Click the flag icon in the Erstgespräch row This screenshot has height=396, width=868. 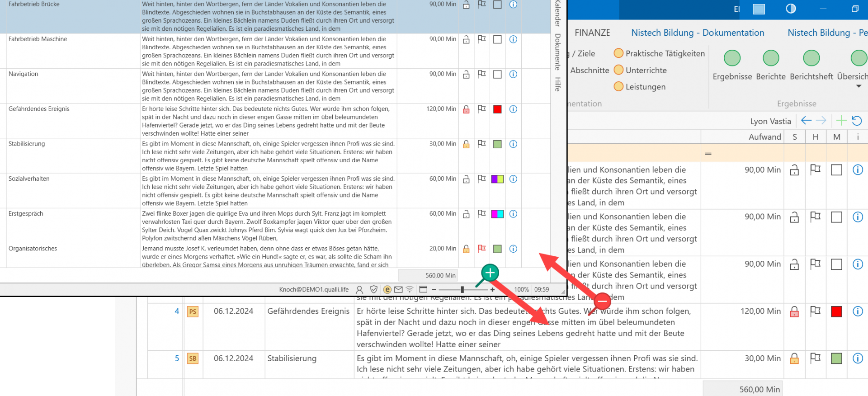482,214
